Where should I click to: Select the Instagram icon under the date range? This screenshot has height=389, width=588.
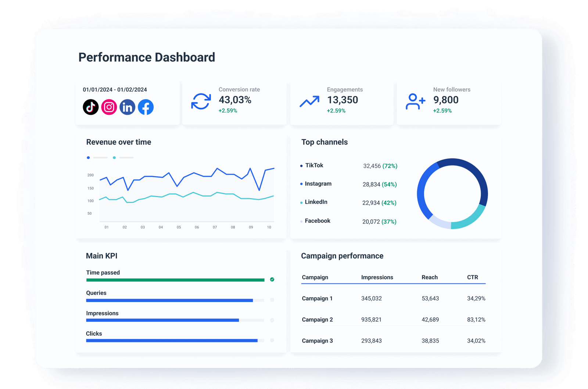tap(109, 107)
